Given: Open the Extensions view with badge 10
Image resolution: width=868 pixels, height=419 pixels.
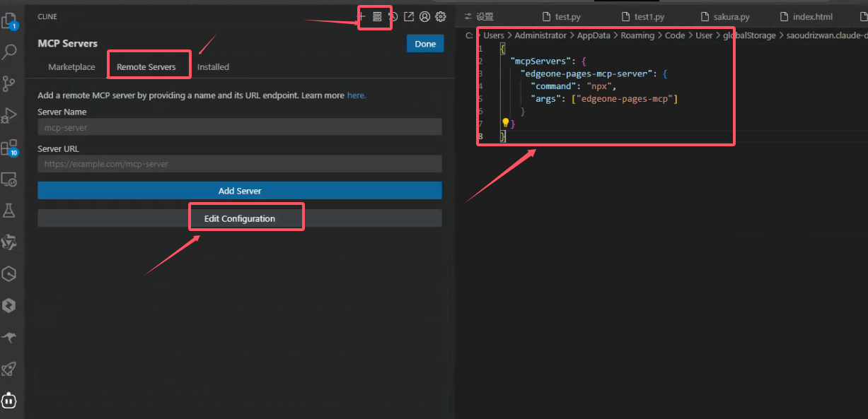Looking at the screenshot, I should coord(9,148).
